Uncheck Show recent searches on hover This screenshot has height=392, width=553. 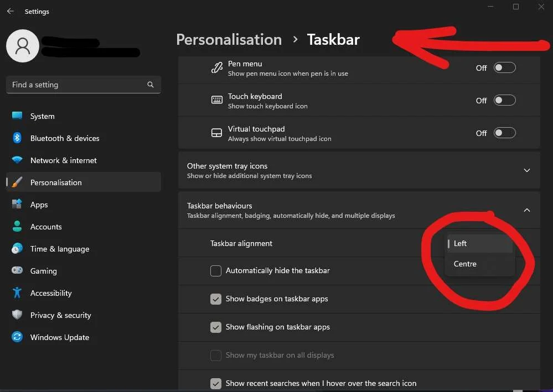point(216,384)
